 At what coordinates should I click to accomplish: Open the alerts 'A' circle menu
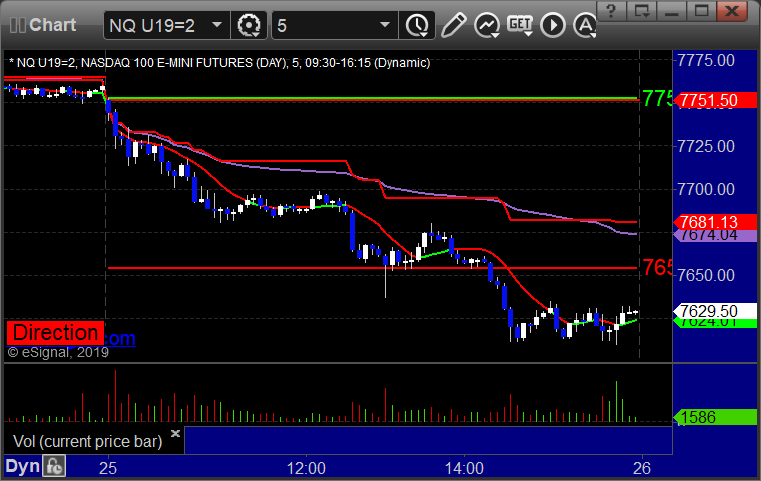click(x=585, y=25)
